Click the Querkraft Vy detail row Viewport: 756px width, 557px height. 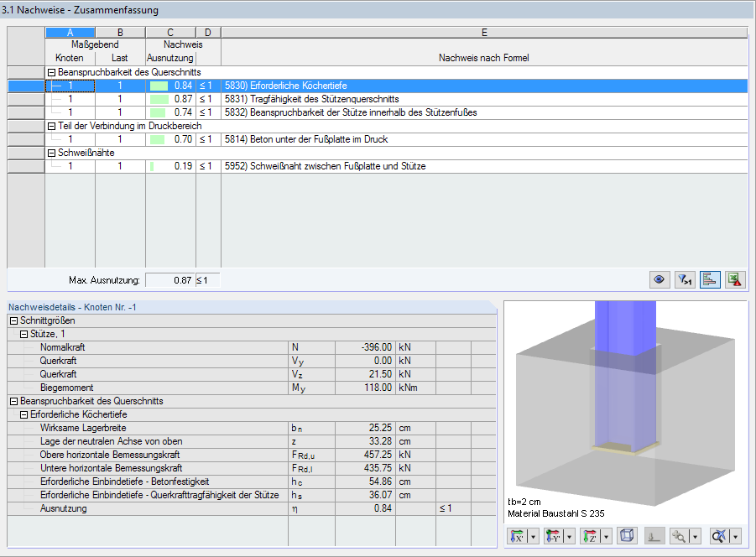point(252,361)
